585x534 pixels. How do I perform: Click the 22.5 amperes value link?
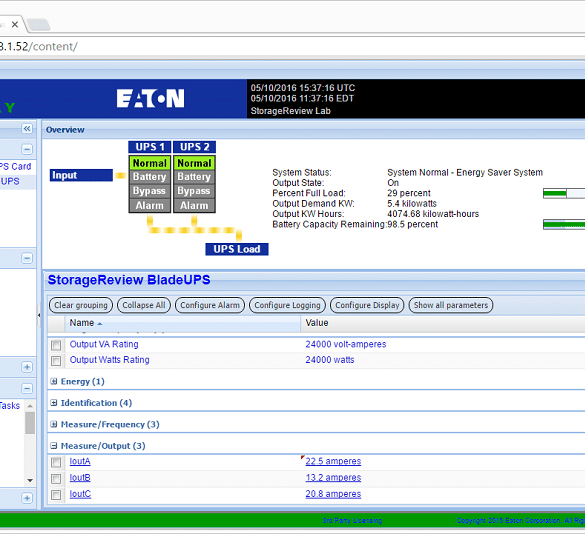pyautogui.click(x=333, y=462)
